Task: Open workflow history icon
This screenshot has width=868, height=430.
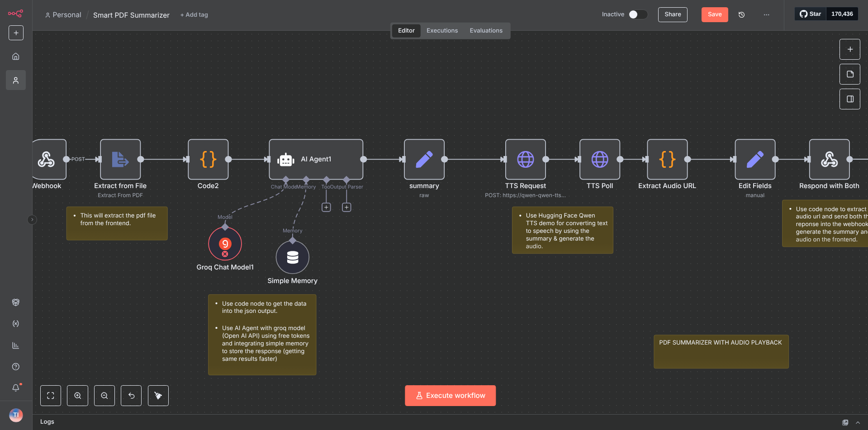Action: (741, 15)
